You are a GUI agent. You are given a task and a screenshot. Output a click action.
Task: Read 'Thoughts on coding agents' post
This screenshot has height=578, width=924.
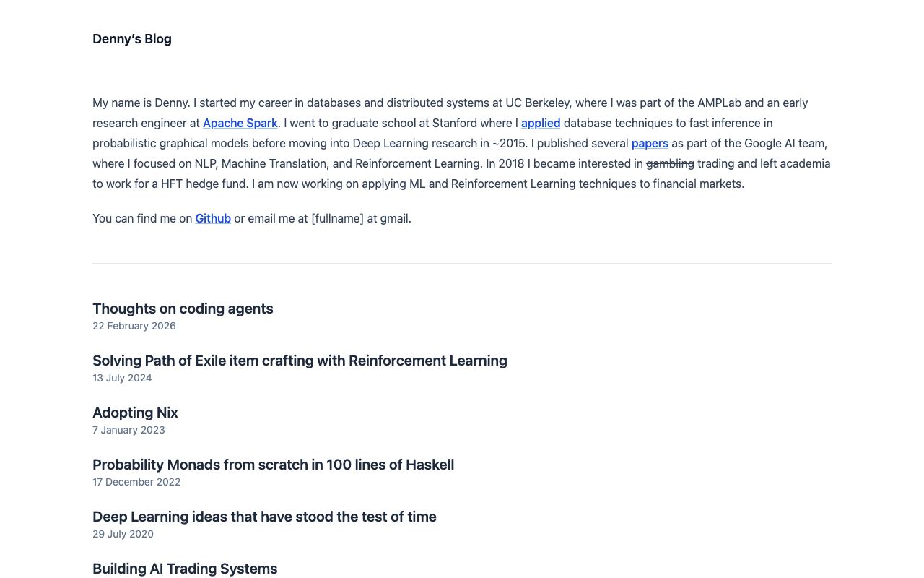(183, 309)
